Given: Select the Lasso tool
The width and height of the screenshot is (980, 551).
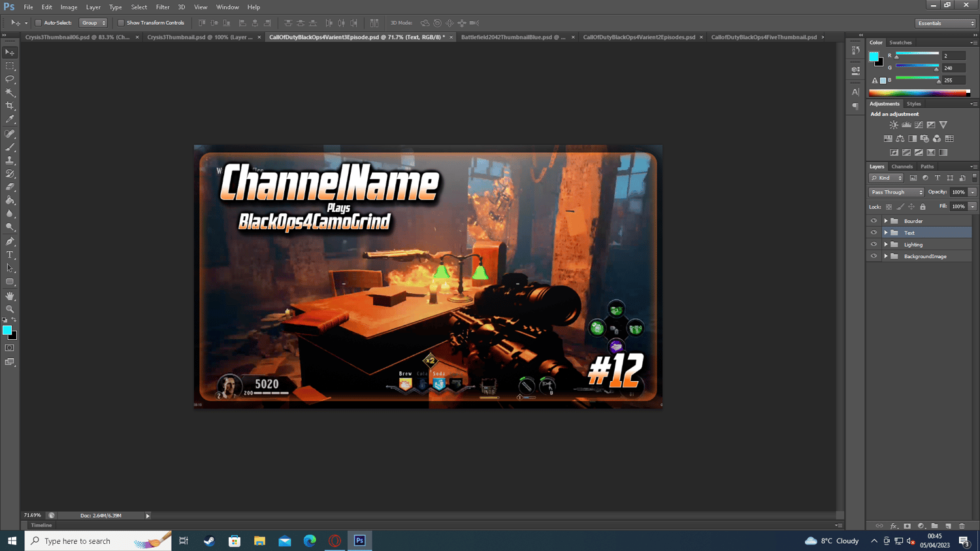Looking at the screenshot, I should click(x=10, y=79).
